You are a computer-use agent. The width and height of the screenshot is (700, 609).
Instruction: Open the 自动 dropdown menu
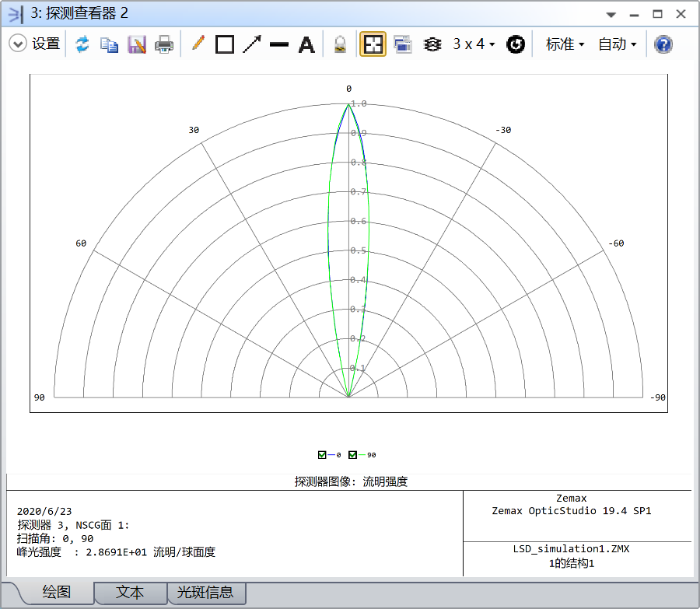617,44
